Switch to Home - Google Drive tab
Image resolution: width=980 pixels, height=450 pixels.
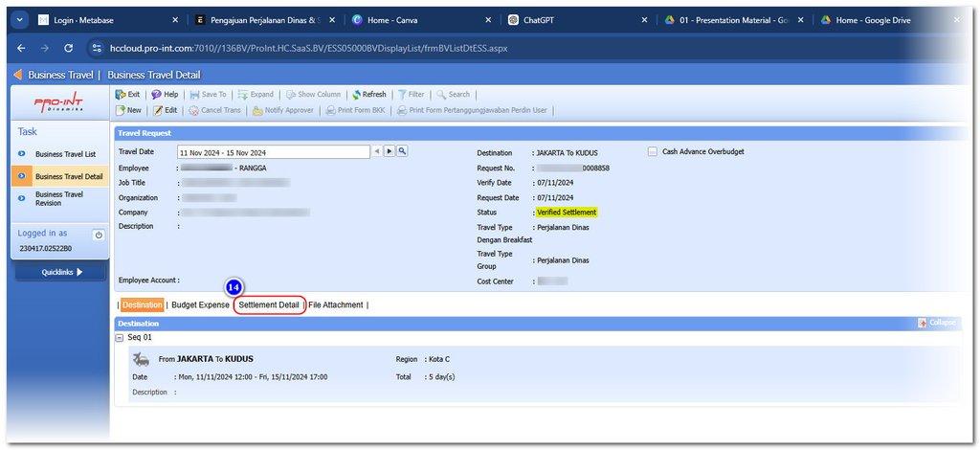873,20
